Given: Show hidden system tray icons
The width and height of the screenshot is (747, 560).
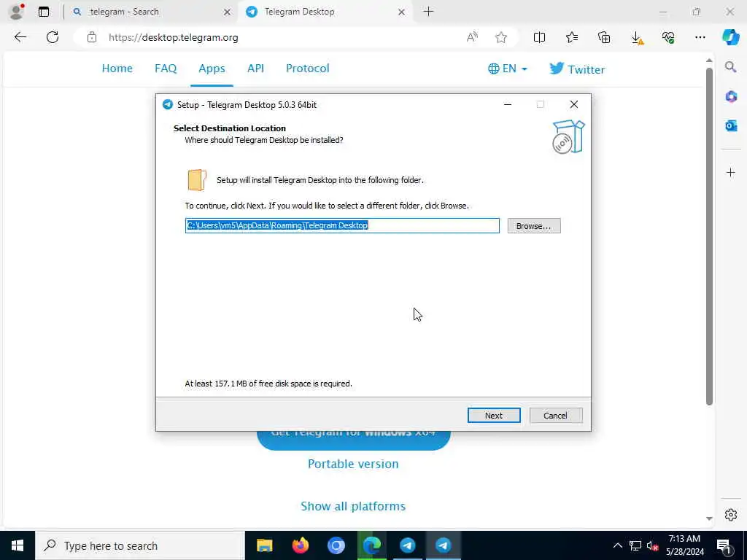Looking at the screenshot, I should (617, 545).
